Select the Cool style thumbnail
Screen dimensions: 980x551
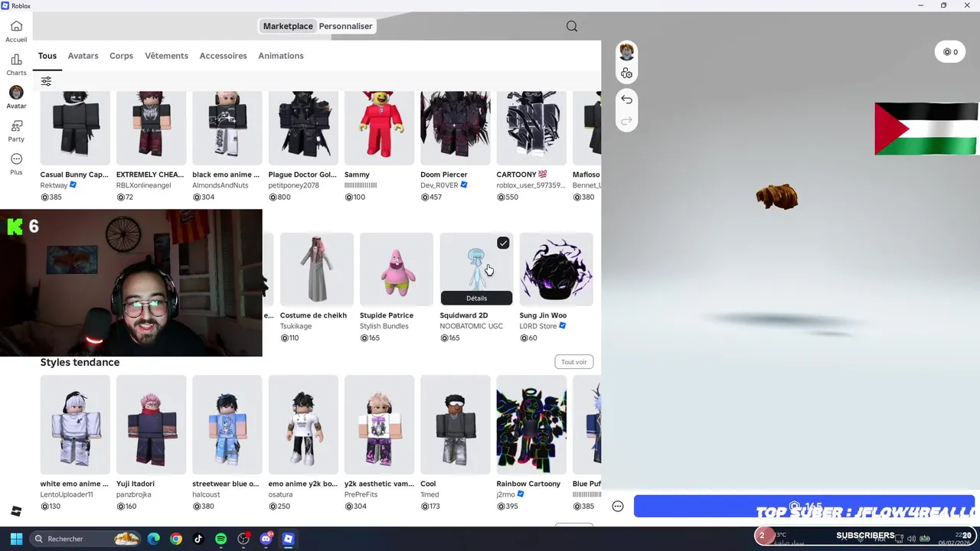pos(455,425)
